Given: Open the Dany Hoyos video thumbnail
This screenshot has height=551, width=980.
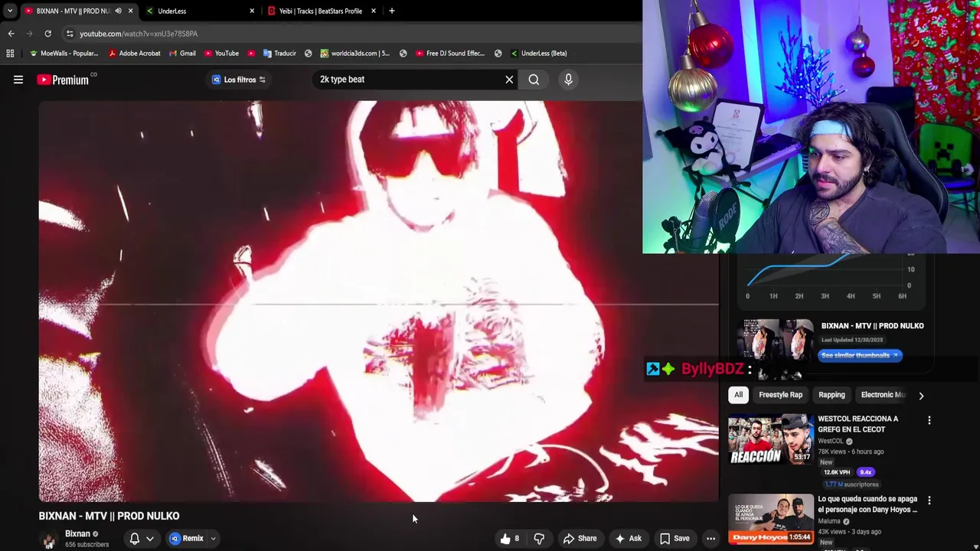Looking at the screenshot, I should 771,520.
